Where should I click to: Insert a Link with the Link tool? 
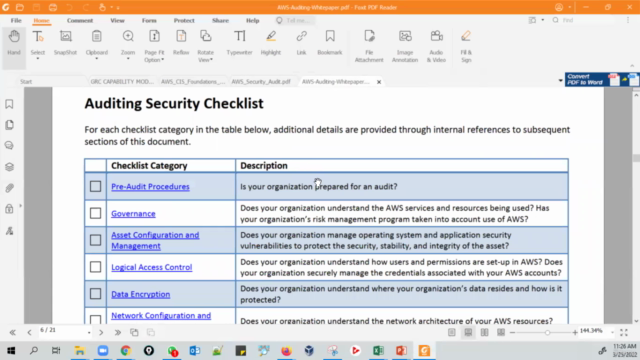301,42
